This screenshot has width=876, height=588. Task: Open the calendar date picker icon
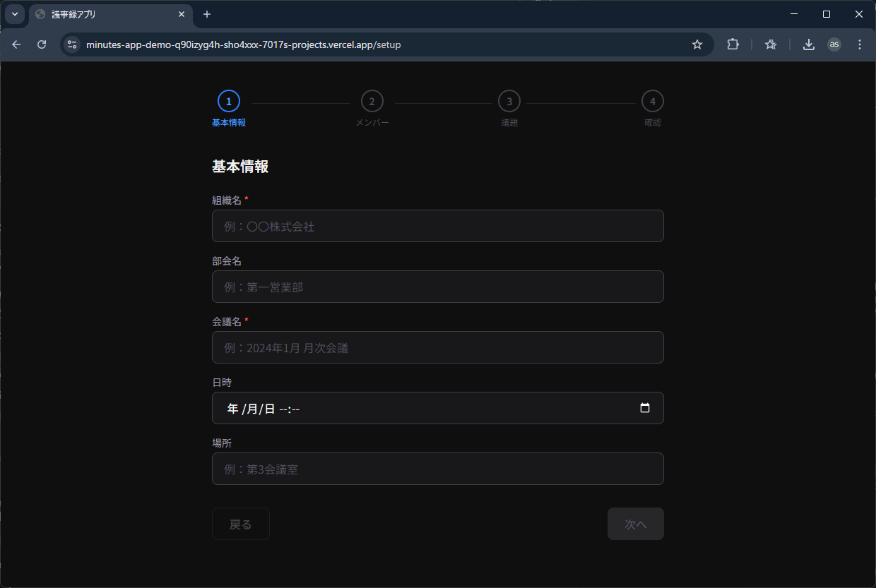644,408
